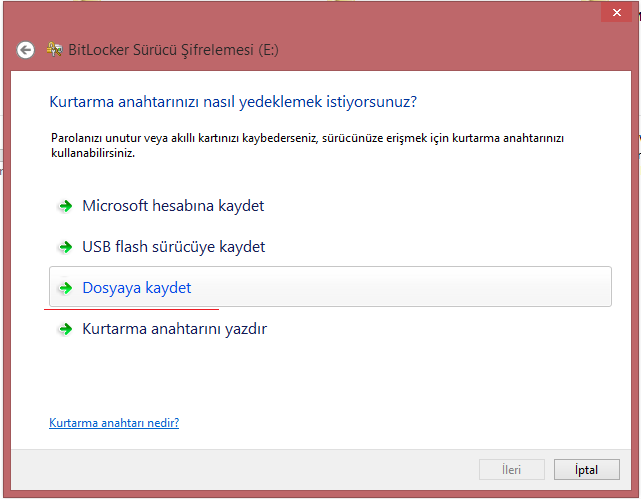The height and width of the screenshot is (499, 641).
Task: Click the green arrow beside USB flash sürücüye kaydet
Action: click(65, 247)
